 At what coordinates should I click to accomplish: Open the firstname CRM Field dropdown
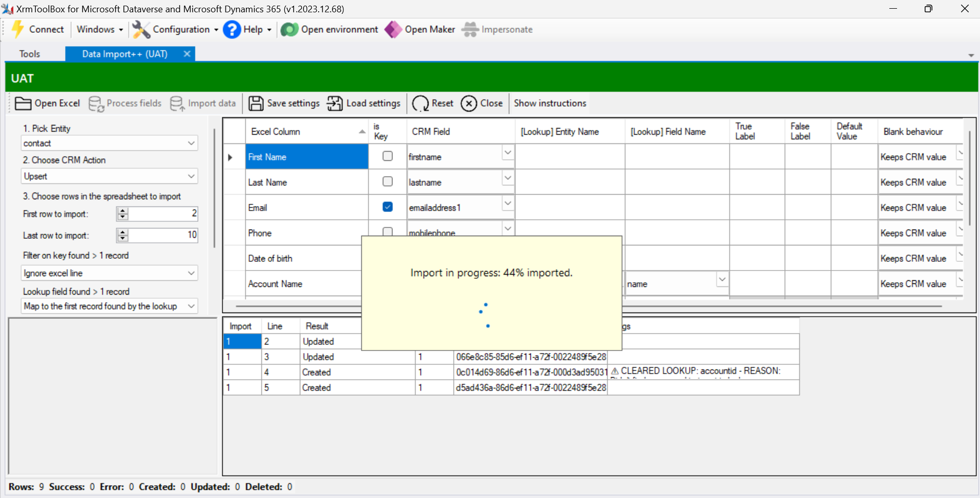tap(507, 152)
